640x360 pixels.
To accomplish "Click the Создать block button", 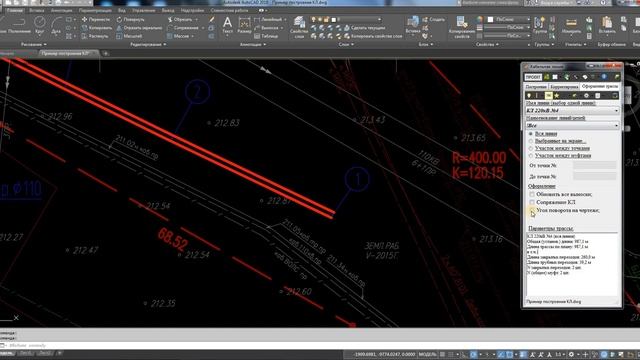I will [x=434, y=19].
